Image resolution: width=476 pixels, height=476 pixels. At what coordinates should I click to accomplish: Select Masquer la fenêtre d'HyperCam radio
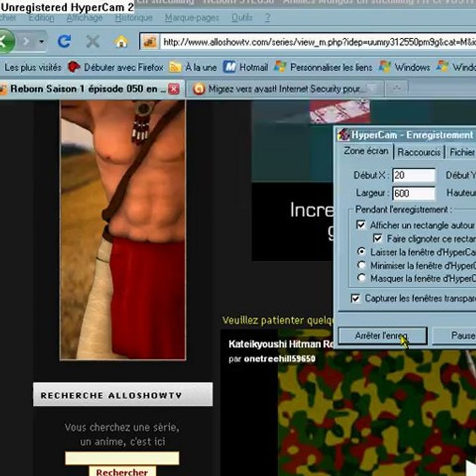[361, 278]
